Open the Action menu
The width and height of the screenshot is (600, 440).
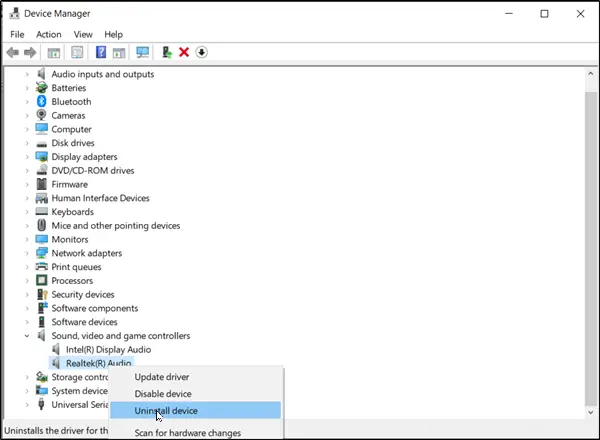point(49,34)
